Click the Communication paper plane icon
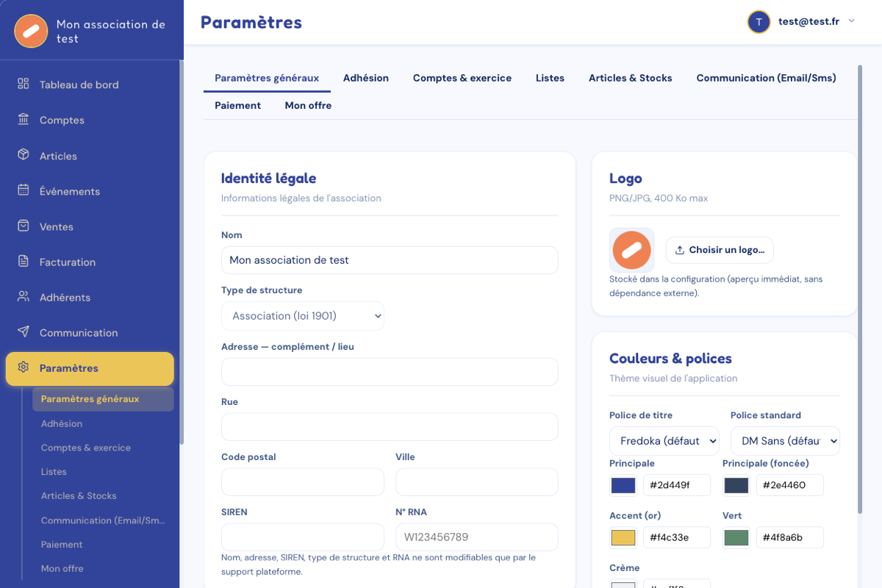 (x=24, y=332)
